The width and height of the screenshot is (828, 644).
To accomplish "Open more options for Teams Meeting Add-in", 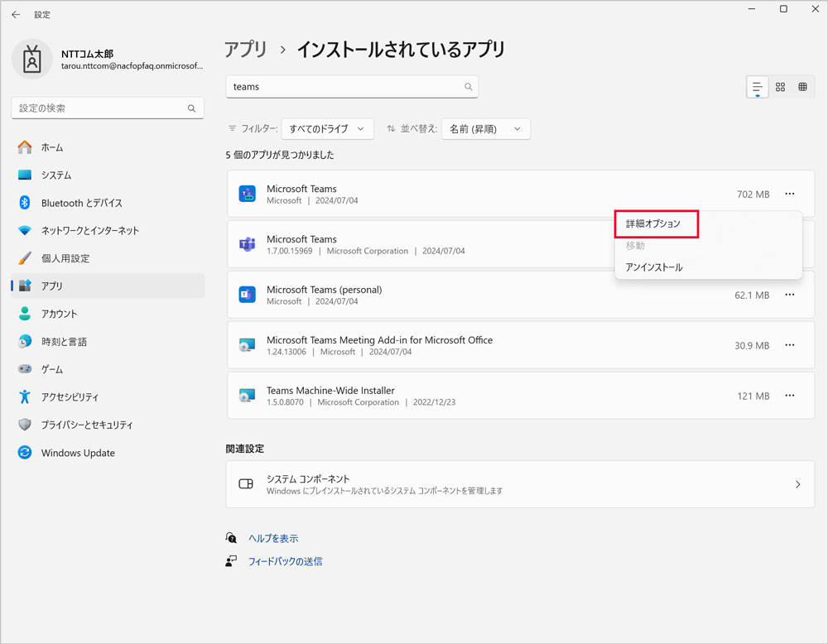I will point(789,345).
